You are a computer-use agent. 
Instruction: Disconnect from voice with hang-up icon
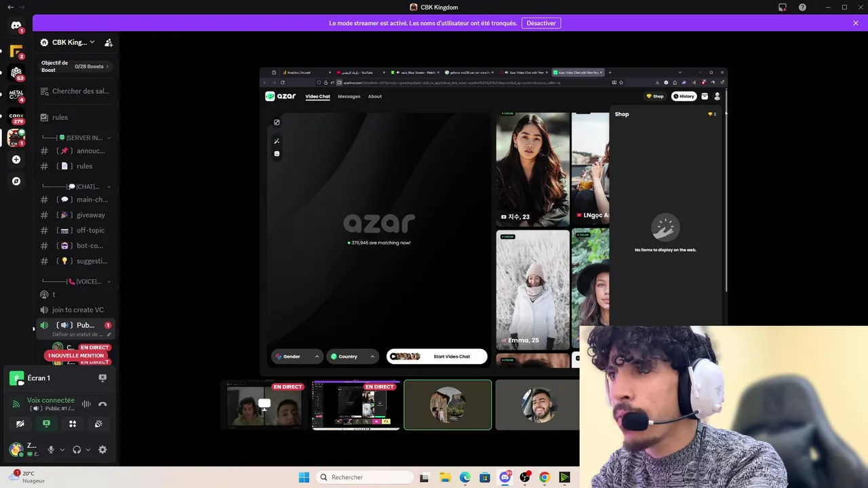pyautogui.click(x=102, y=404)
